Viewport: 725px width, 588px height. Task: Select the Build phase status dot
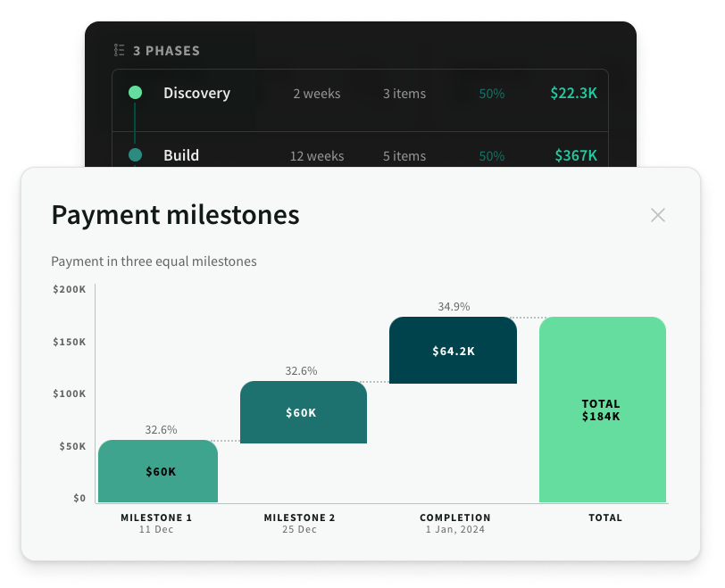[135, 155]
